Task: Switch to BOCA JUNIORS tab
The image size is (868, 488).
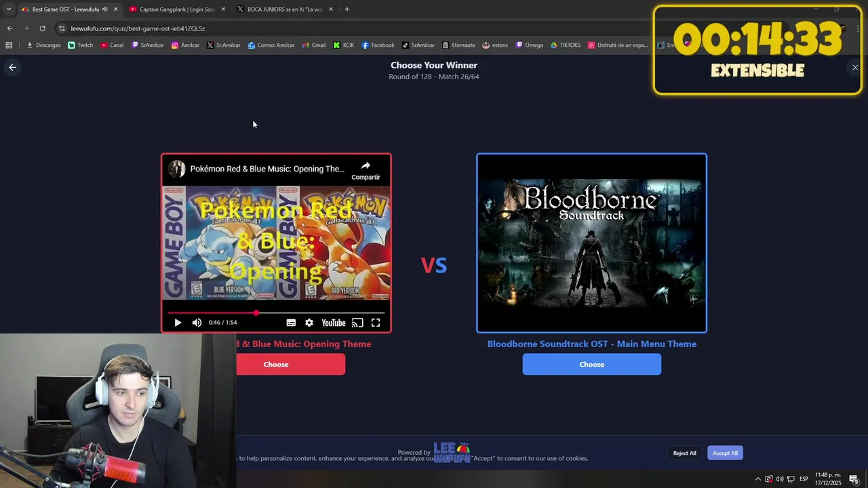Action: 283,9
